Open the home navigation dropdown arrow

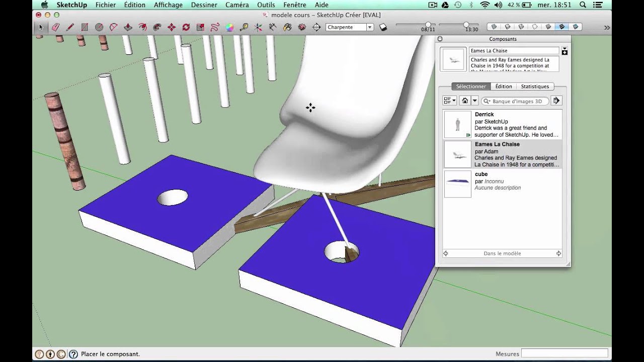click(x=474, y=101)
